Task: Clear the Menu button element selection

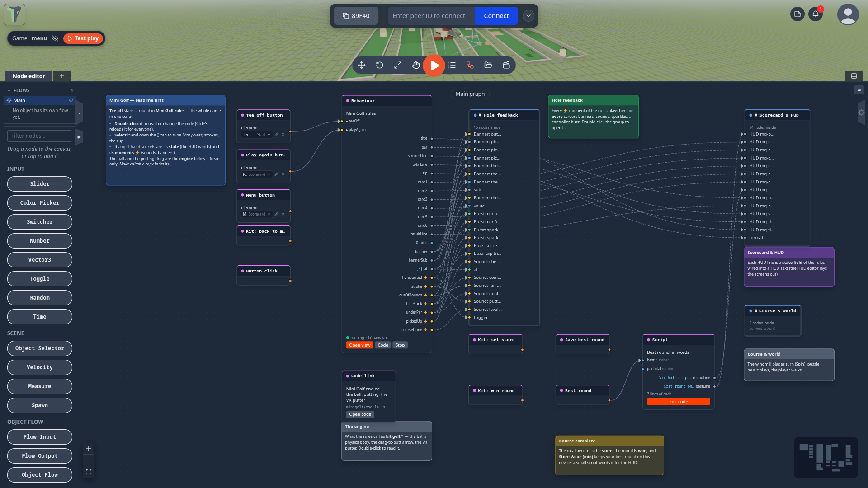Action: (283, 214)
